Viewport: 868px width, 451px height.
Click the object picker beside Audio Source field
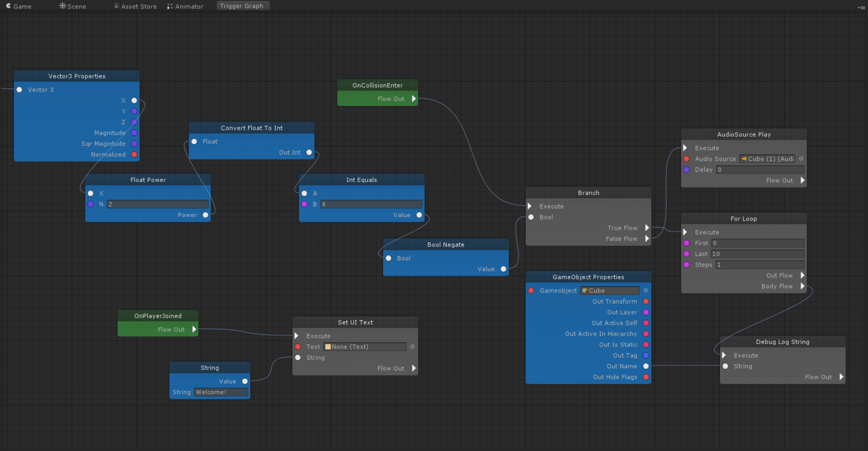(801, 159)
